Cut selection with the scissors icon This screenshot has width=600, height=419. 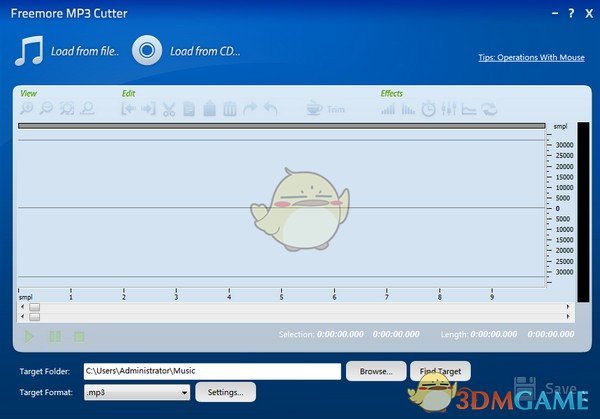[x=169, y=109]
